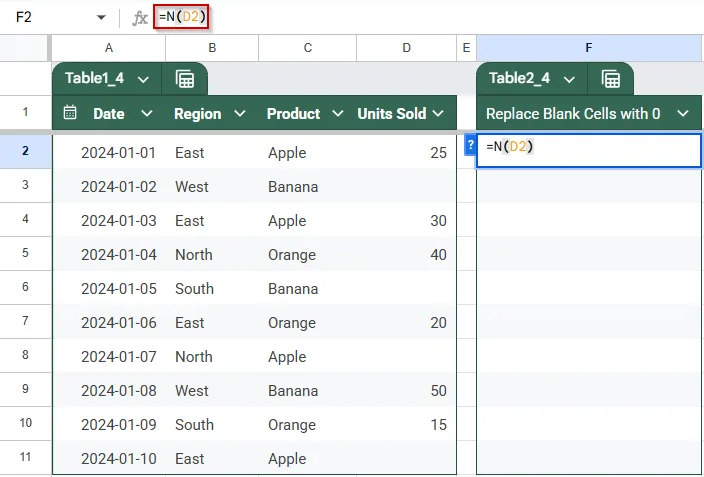704x477 pixels.
Task: Expand Table2_4 name dropdown
Action: pos(569,80)
